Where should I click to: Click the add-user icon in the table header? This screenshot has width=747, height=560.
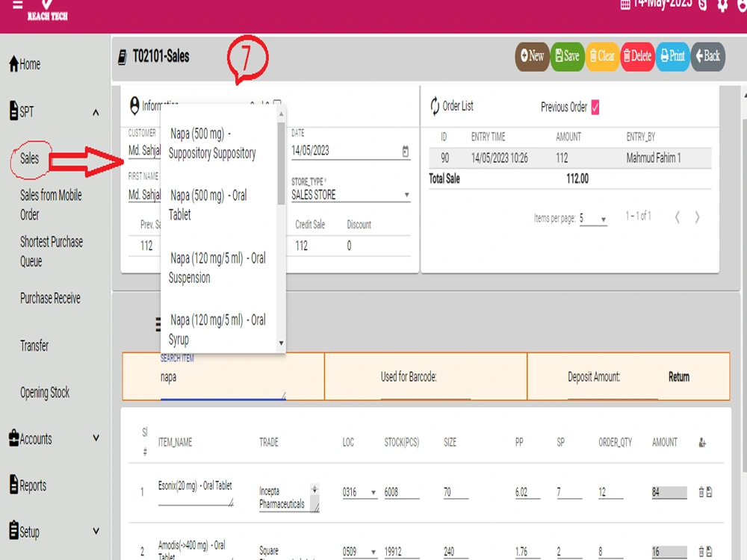point(702,442)
